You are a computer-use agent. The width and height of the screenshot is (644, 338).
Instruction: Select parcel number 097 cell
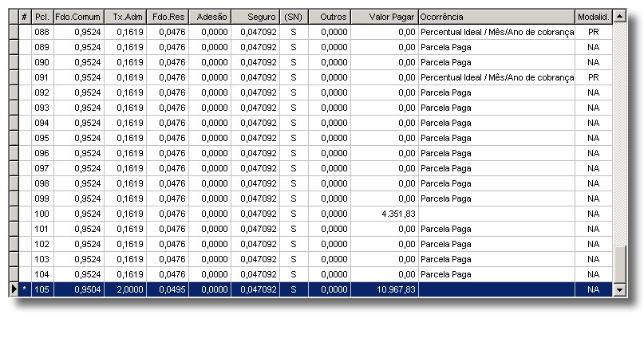(x=42, y=168)
